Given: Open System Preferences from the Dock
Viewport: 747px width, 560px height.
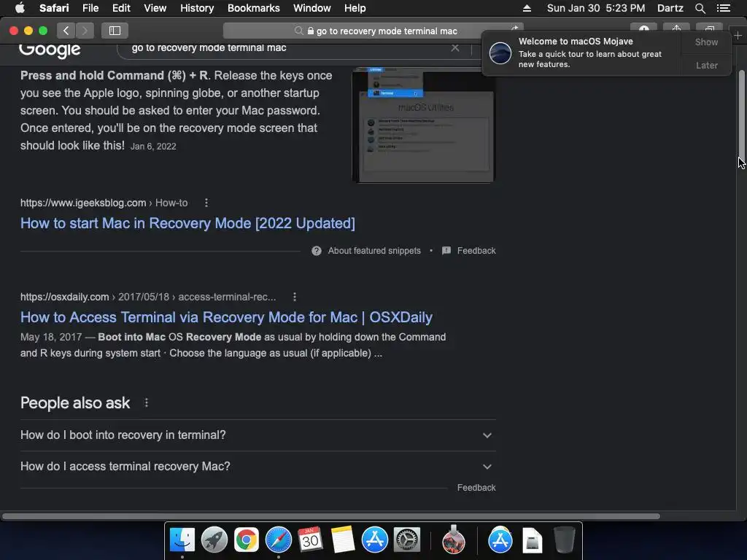Looking at the screenshot, I should pyautogui.click(x=406, y=540).
